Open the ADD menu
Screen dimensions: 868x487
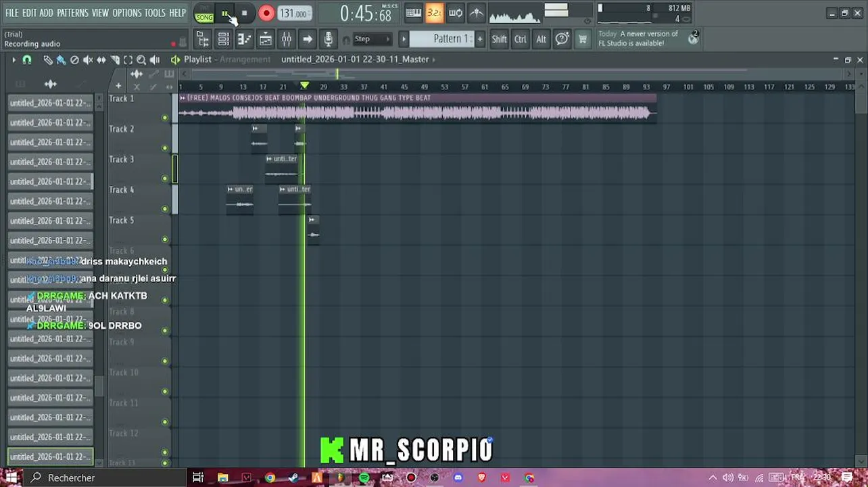coord(46,13)
